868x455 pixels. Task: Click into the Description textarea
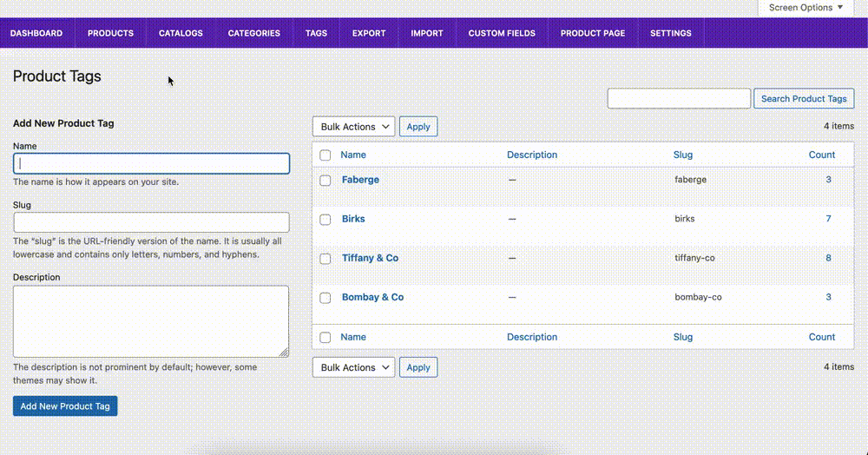(151, 321)
